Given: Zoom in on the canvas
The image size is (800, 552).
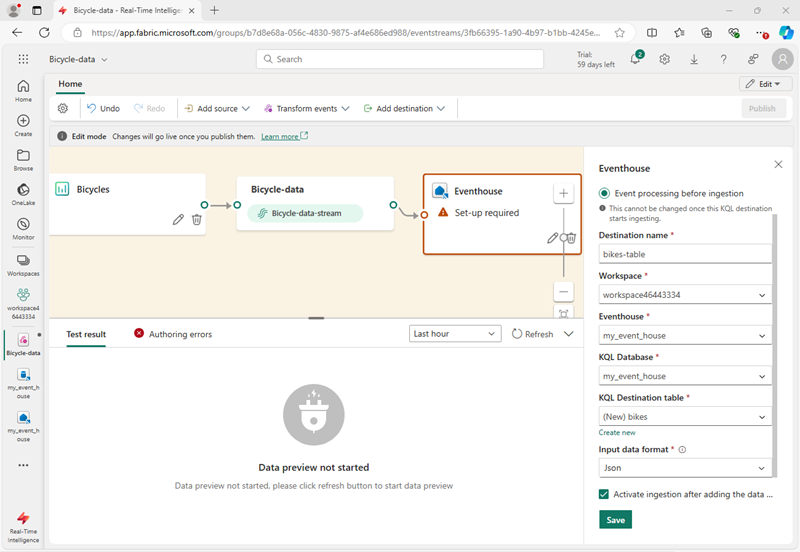Looking at the screenshot, I should 564,193.
